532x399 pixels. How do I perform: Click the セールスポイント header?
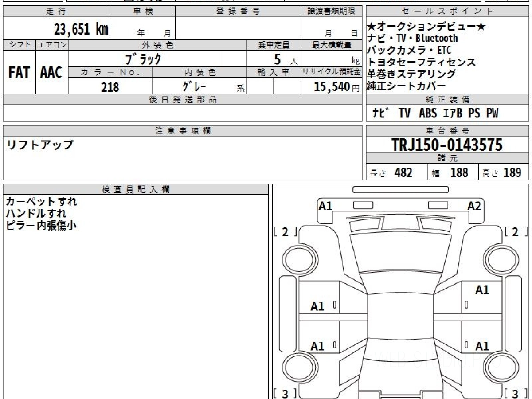click(x=448, y=12)
